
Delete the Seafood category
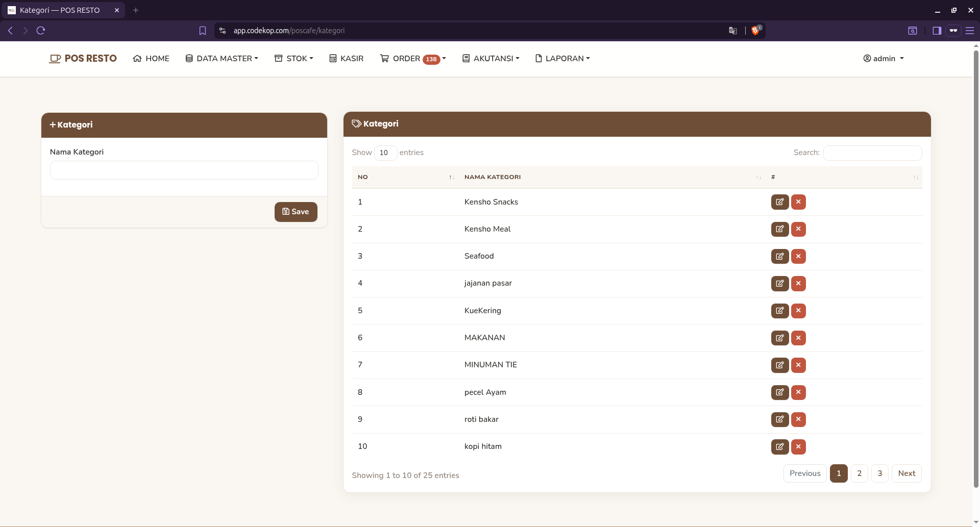click(798, 256)
